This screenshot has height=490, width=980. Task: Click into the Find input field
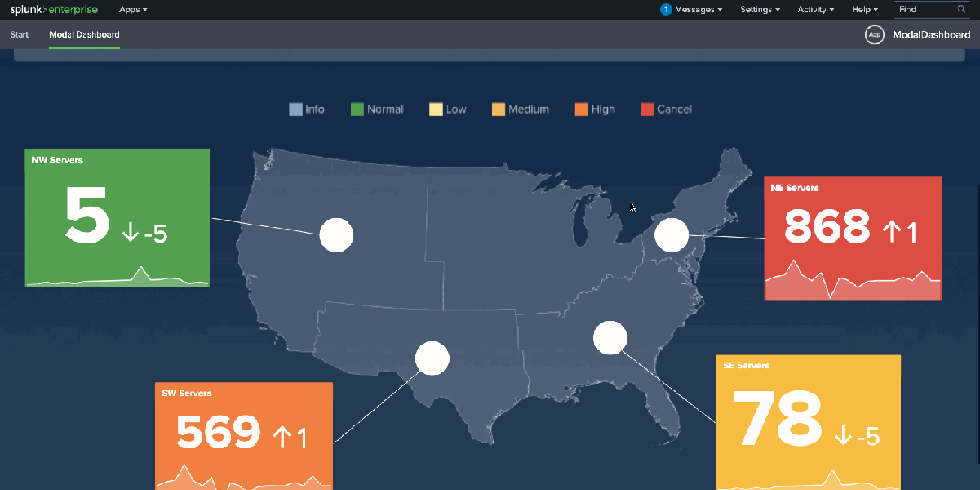(x=925, y=10)
